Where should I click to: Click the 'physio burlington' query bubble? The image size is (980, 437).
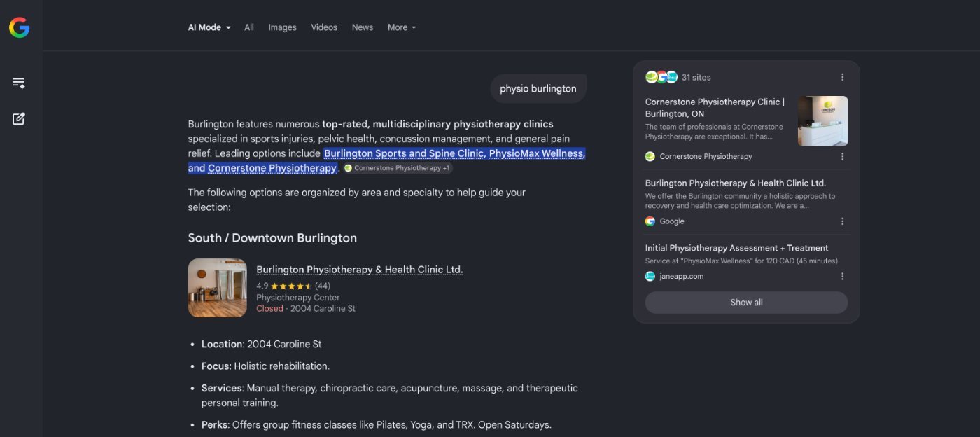tap(538, 89)
